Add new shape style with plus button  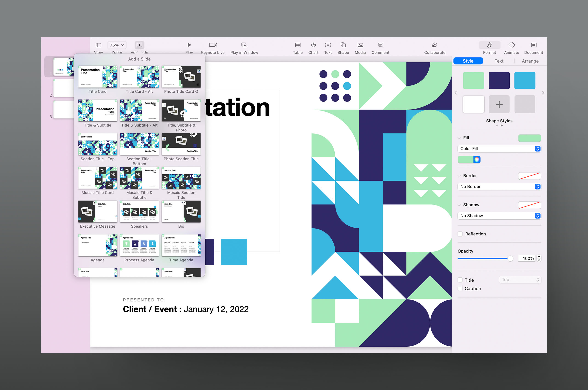point(499,105)
